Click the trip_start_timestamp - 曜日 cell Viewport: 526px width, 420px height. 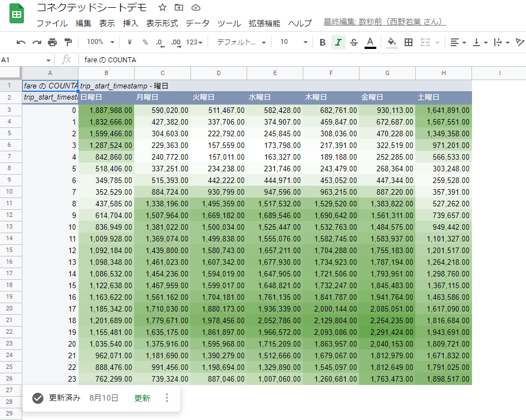coord(275,86)
